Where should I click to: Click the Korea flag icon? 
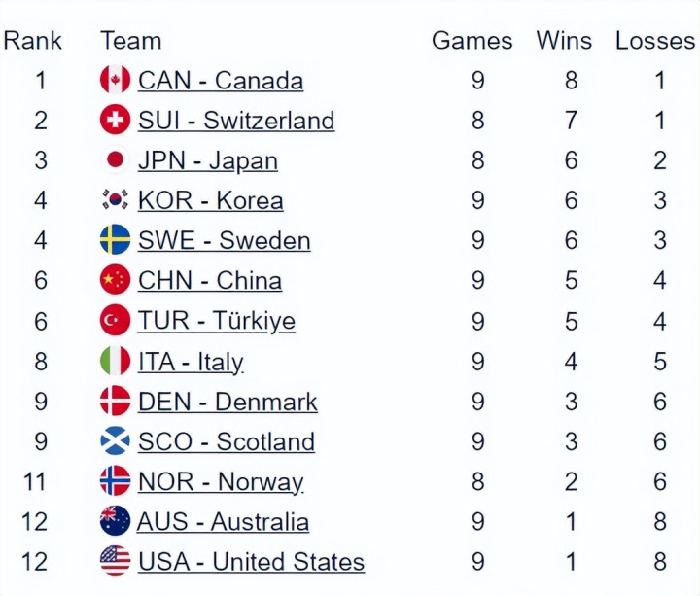pos(115,200)
